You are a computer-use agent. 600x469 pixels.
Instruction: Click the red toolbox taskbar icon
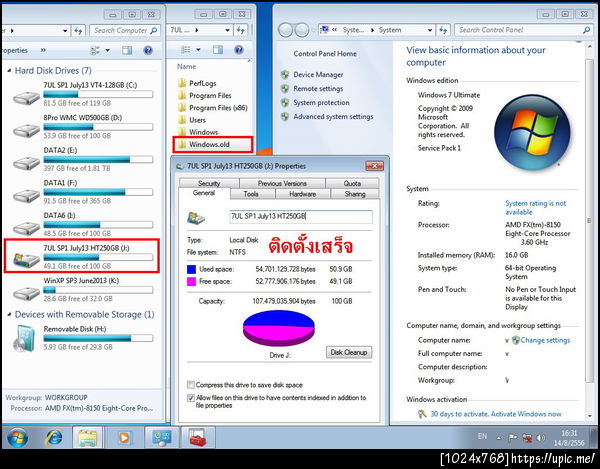point(198,438)
